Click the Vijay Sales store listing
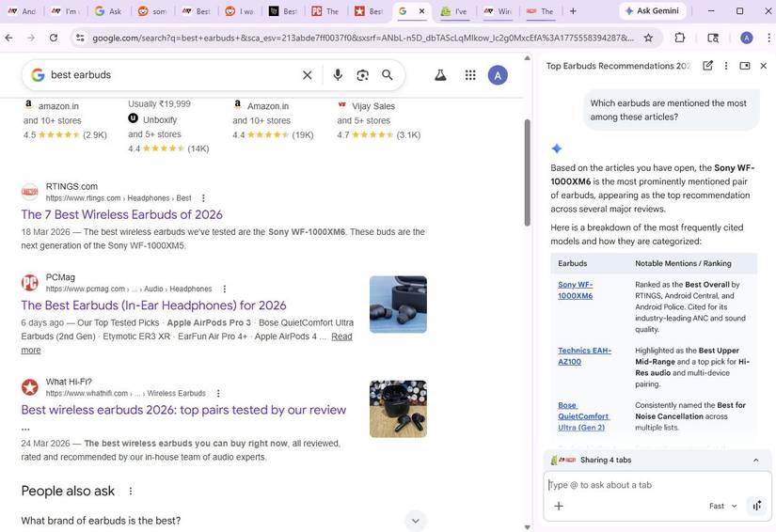 coord(373,106)
